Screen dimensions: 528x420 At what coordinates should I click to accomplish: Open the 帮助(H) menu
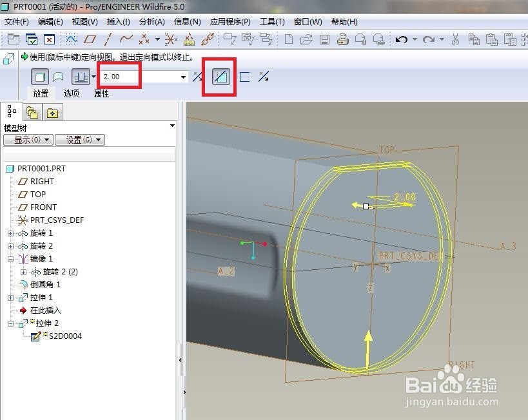click(344, 22)
